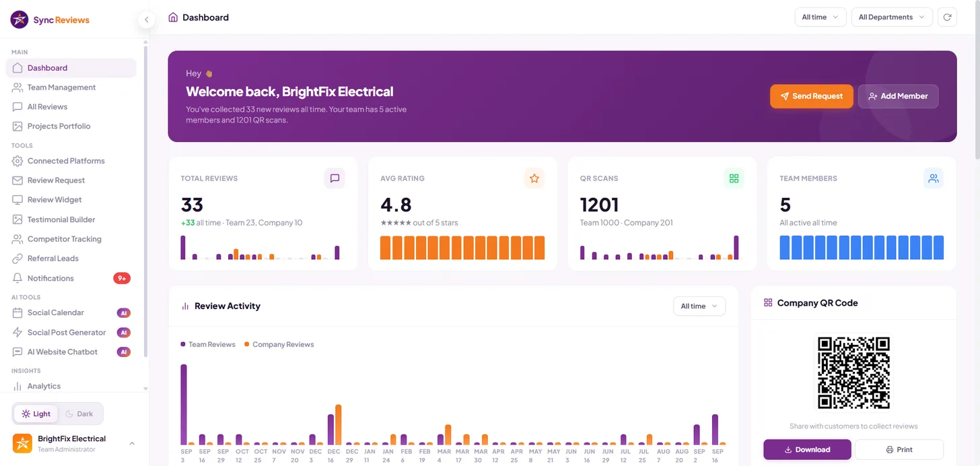The height and width of the screenshot is (466, 980).
Task: Go to All Reviews
Action: coord(71,107)
